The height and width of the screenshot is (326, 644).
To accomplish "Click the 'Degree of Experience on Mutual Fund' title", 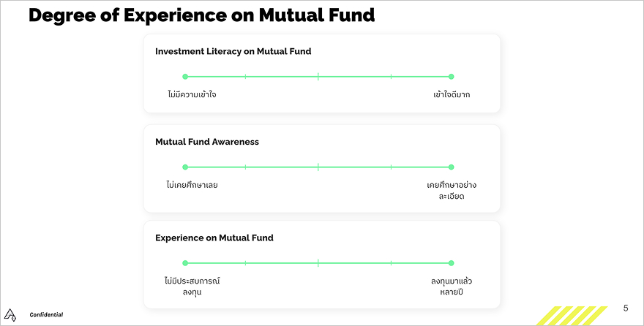I will pyautogui.click(x=201, y=15).
